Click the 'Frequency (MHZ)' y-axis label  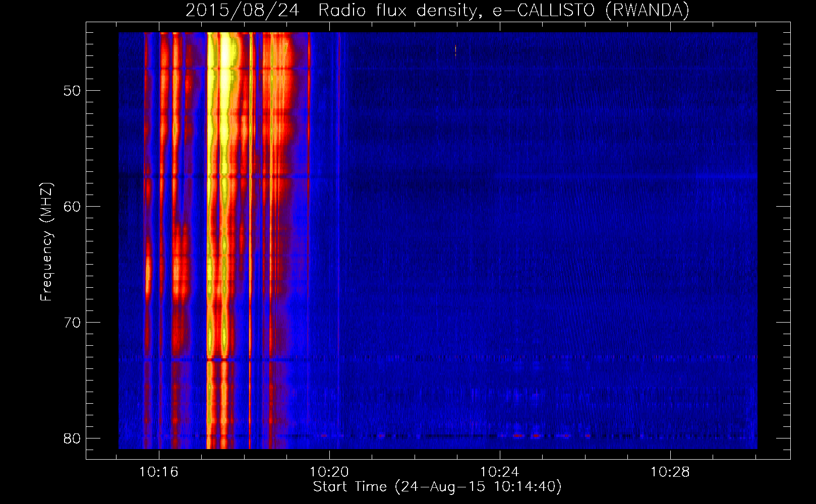tap(46, 242)
